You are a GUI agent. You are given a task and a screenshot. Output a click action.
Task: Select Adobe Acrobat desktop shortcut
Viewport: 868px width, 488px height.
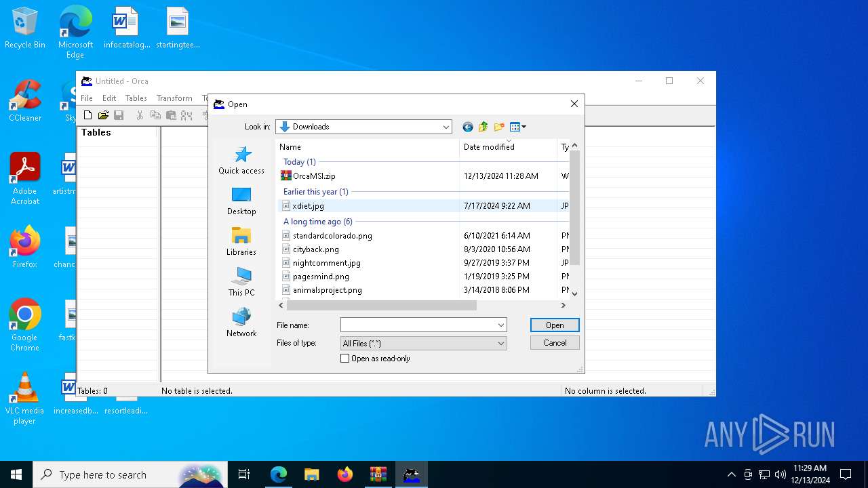[x=25, y=179]
